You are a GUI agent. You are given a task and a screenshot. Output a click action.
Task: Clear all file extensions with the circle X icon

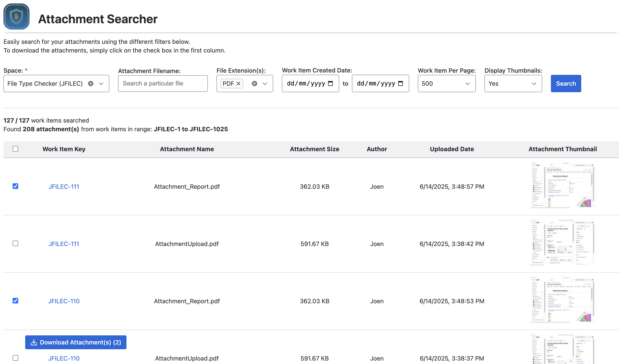(254, 84)
